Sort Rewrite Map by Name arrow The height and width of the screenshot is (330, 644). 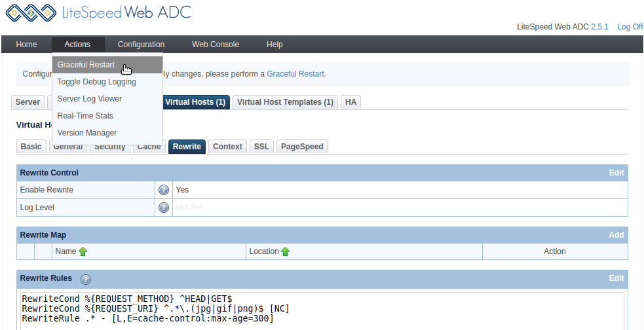tap(83, 251)
